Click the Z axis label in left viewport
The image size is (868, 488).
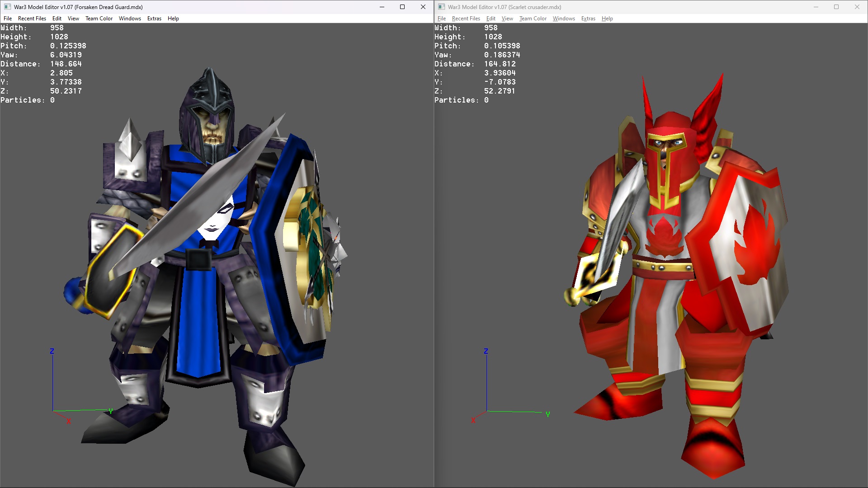[x=52, y=351]
